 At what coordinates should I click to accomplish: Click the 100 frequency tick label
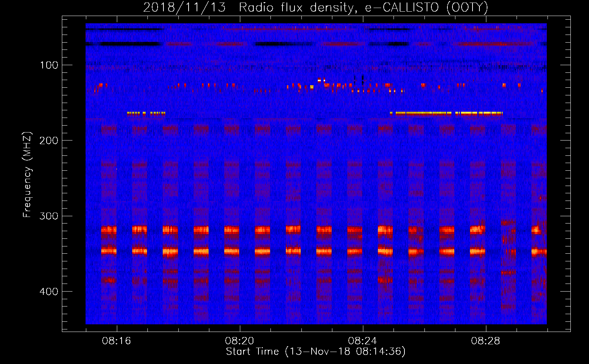click(x=49, y=65)
